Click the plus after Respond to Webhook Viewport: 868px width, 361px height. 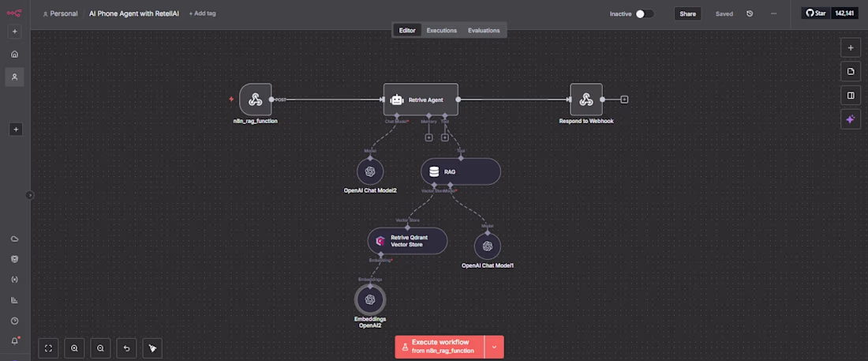tap(624, 100)
